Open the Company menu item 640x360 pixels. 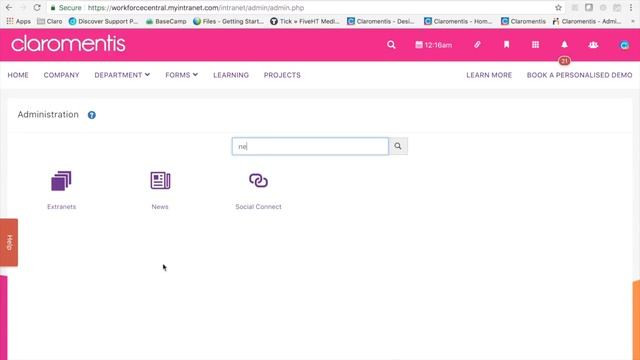tap(62, 75)
